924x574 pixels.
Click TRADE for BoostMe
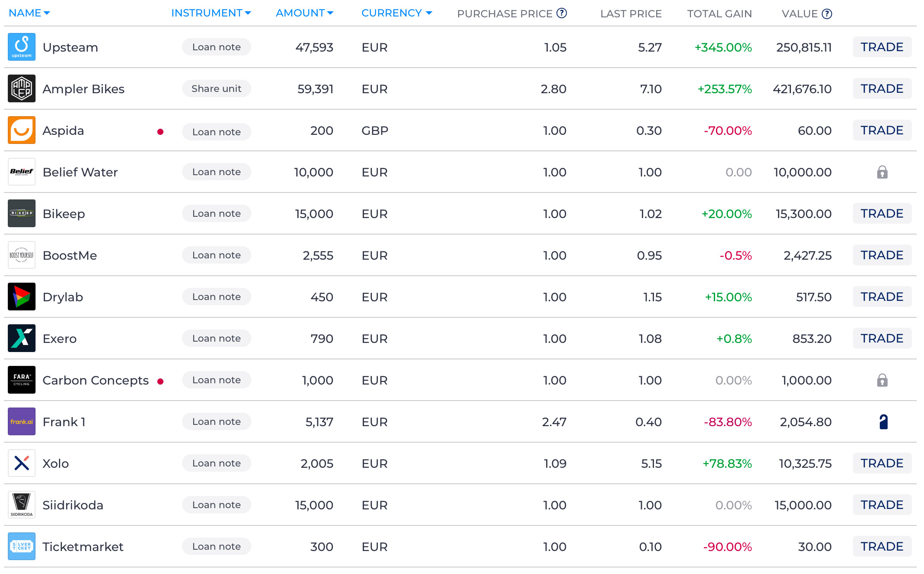882,255
